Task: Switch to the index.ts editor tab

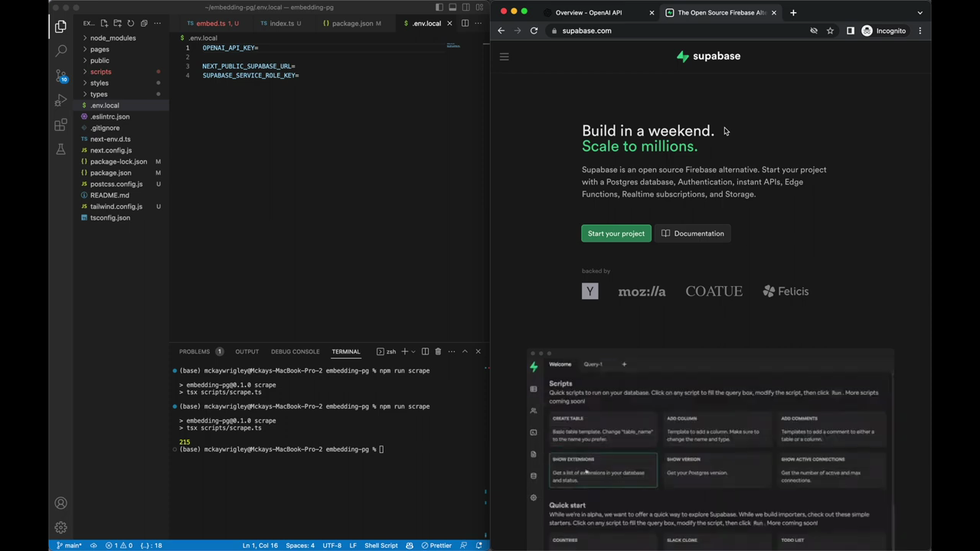Action: (x=280, y=23)
